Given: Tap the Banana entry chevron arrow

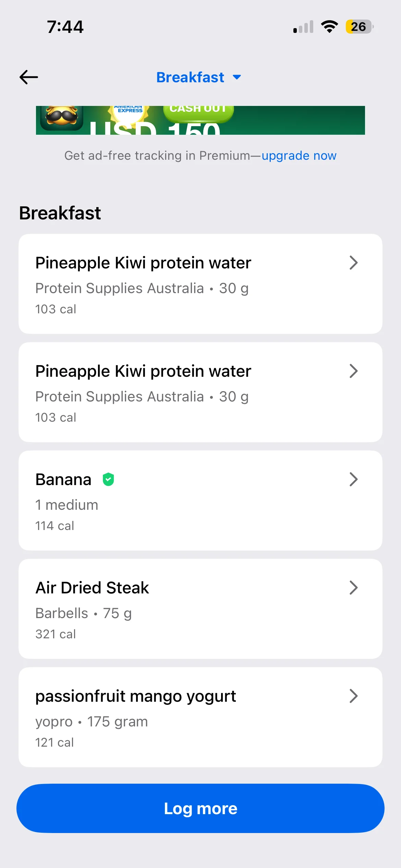Looking at the screenshot, I should 353,480.
